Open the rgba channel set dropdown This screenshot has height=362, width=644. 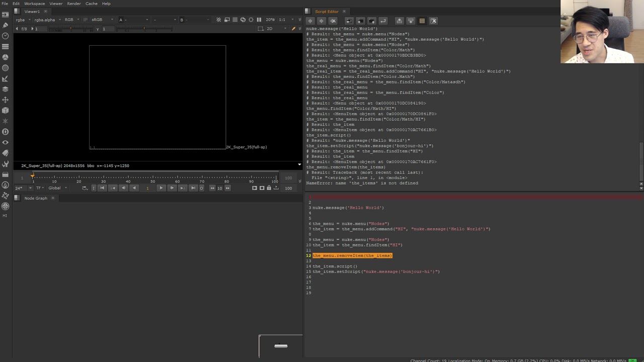pos(23,20)
